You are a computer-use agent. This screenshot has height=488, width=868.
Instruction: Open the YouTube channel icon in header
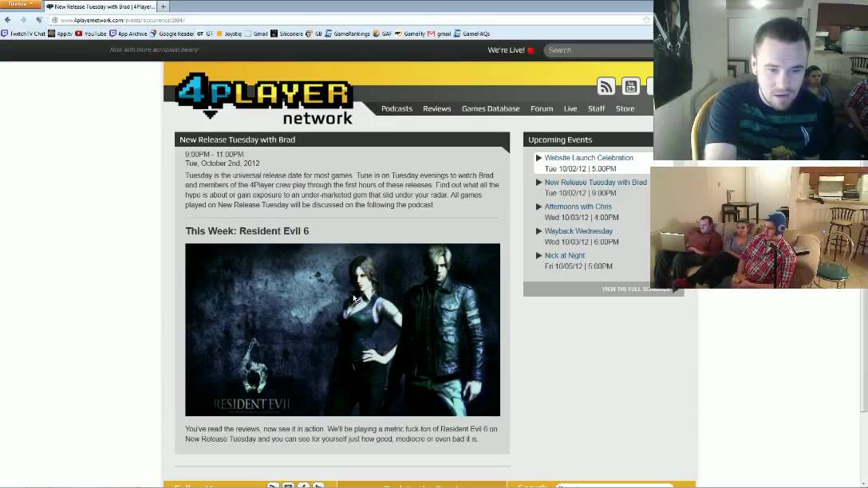tap(630, 86)
